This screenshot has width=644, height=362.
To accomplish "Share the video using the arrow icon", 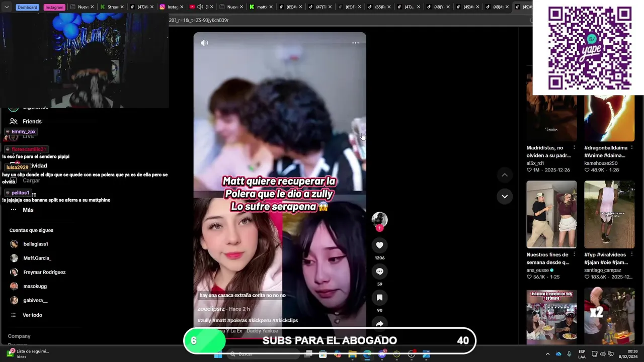I will click(x=379, y=323).
